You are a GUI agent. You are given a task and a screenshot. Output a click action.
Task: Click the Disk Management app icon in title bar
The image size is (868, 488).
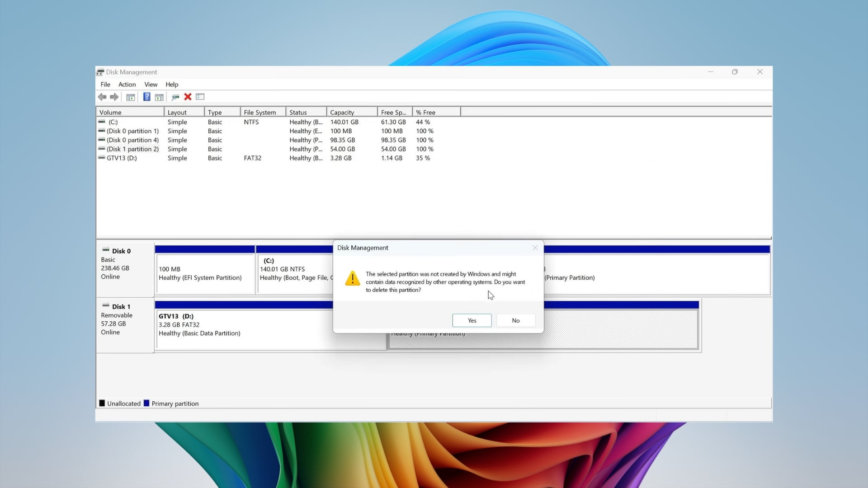[100, 72]
